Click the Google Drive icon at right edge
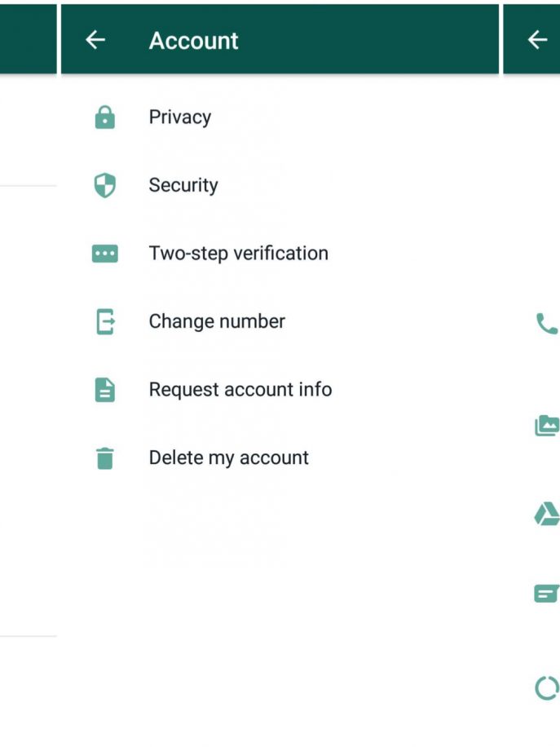The width and height of the screenshot is (560, 747). 547,514
